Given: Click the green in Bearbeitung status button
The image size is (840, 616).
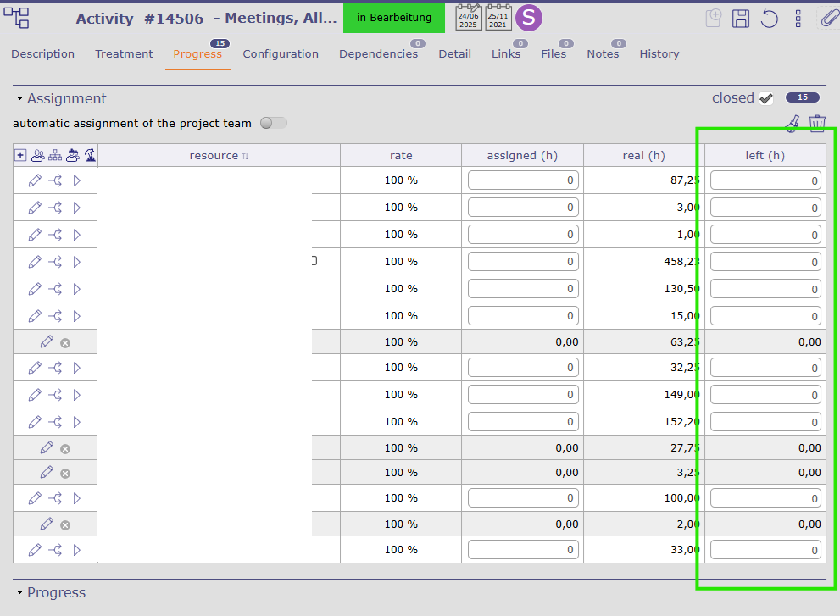Looking at the screenshot, I should (x=393, y=18).
